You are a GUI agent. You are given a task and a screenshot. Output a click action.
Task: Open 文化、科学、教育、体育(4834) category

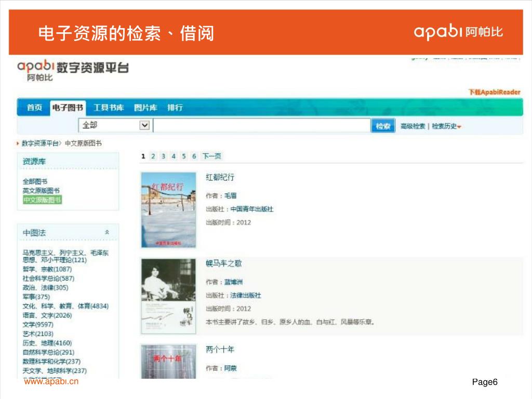65,305
